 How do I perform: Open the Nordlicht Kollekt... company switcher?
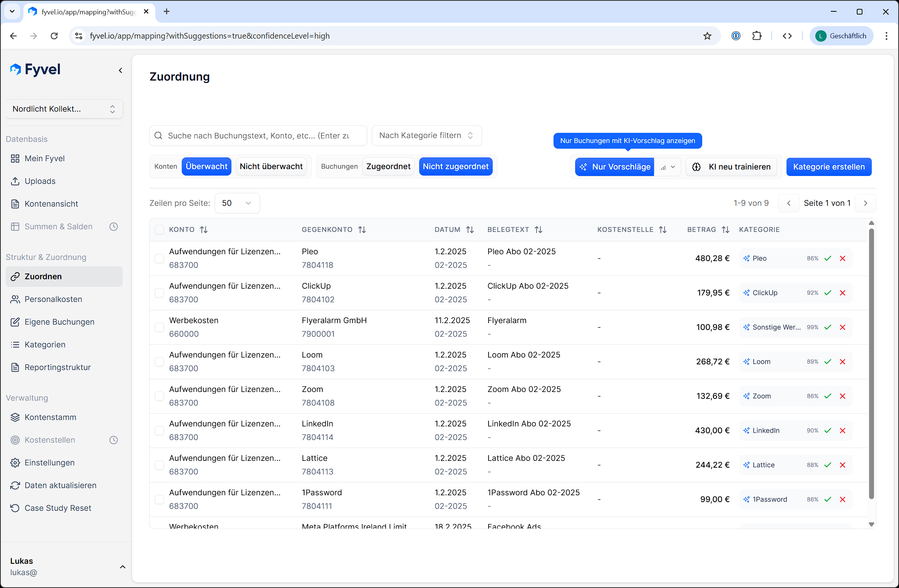coord(64,109)
